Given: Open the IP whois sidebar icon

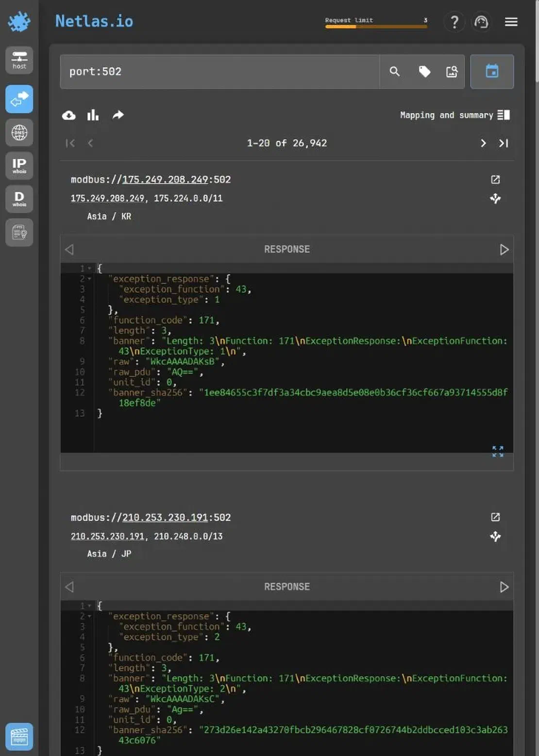Looking at the screenshot, I should (x=19, y=166).
